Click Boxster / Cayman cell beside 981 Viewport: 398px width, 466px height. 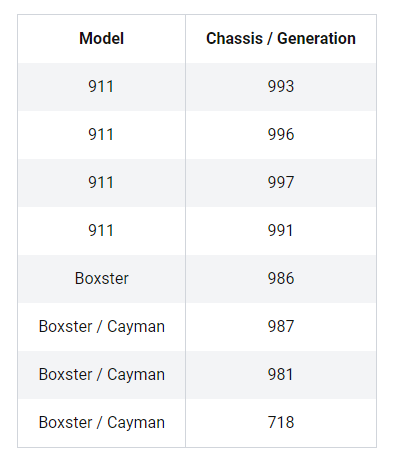pyautogui.click(x=102, y=375)
